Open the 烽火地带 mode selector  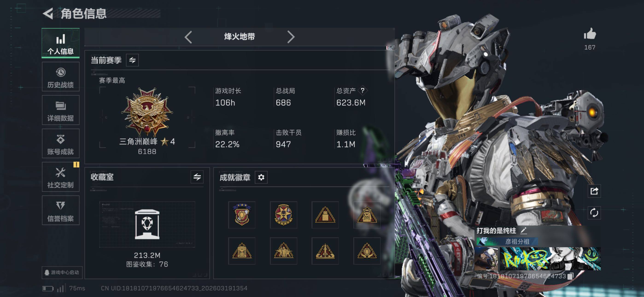240,37
